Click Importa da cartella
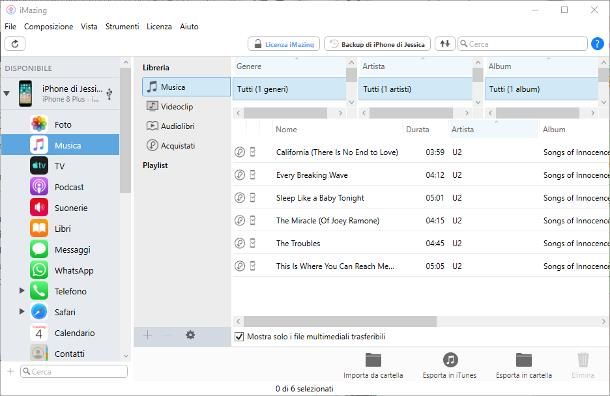 (373, 365)
